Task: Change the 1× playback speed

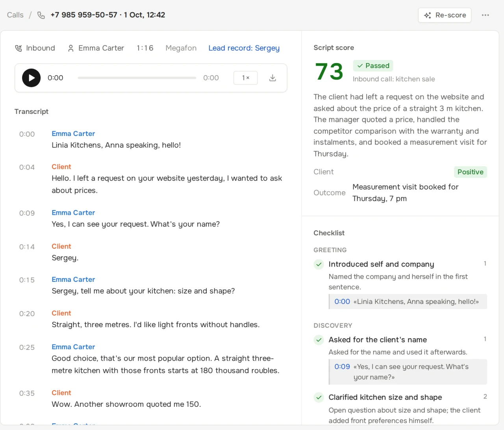Action: pyautogui.click(x=246, y=78)
